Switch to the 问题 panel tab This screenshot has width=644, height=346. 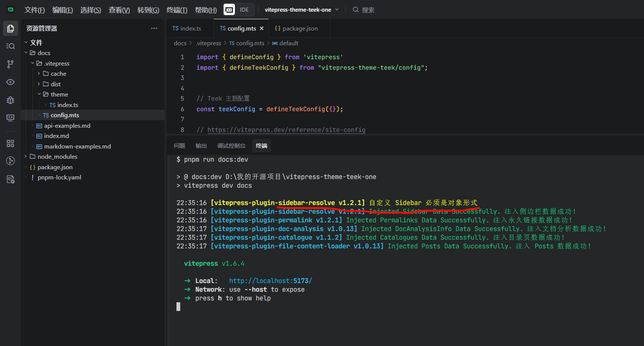[x=179, y=146]
